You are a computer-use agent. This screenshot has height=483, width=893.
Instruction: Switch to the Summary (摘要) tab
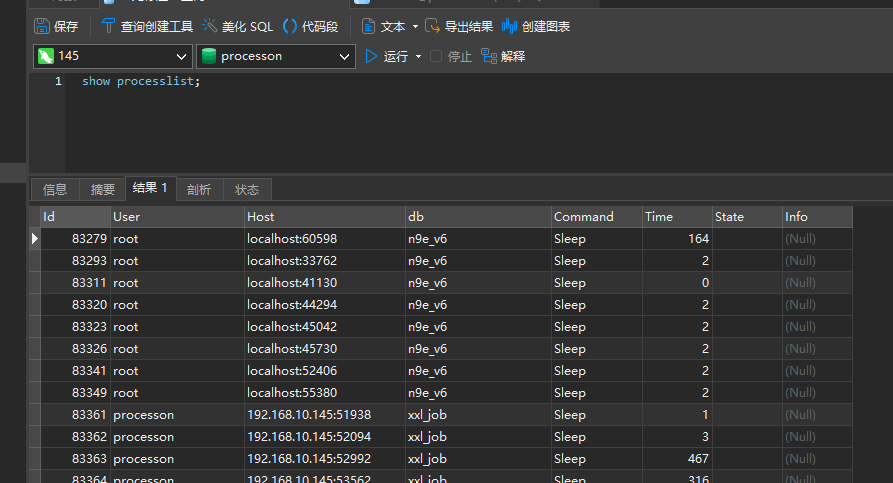point(103,189)
